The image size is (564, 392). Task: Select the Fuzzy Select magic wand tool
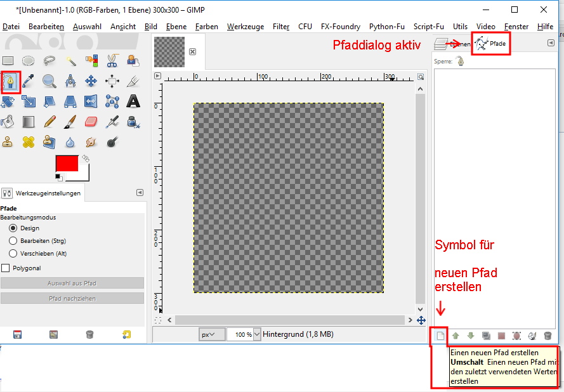click(70, 61)
